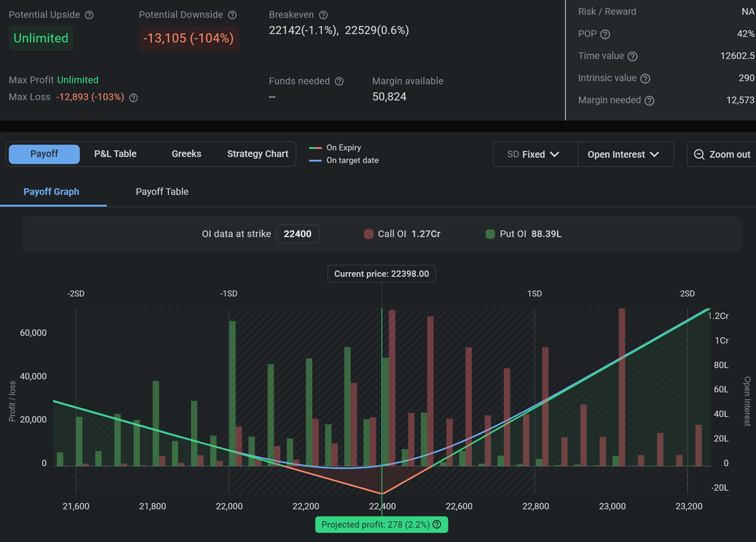The height and width of the screenshot is (542, 756).
Task: Open the Greeks tab
Action: click(x=186, y=154)
